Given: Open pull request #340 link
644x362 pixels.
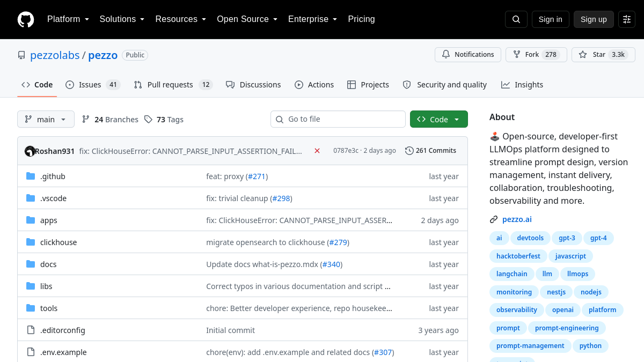Looking at the screenshot, I should (x=331, y=264).
